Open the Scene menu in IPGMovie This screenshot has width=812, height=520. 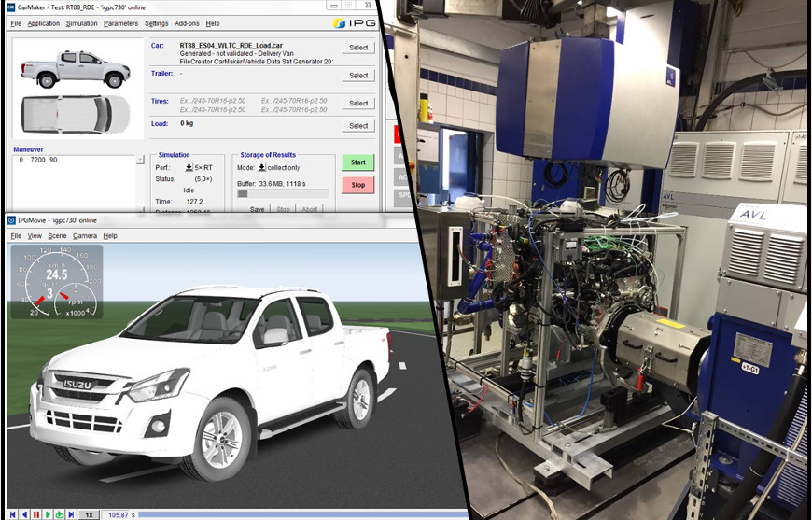click(57, 236)
